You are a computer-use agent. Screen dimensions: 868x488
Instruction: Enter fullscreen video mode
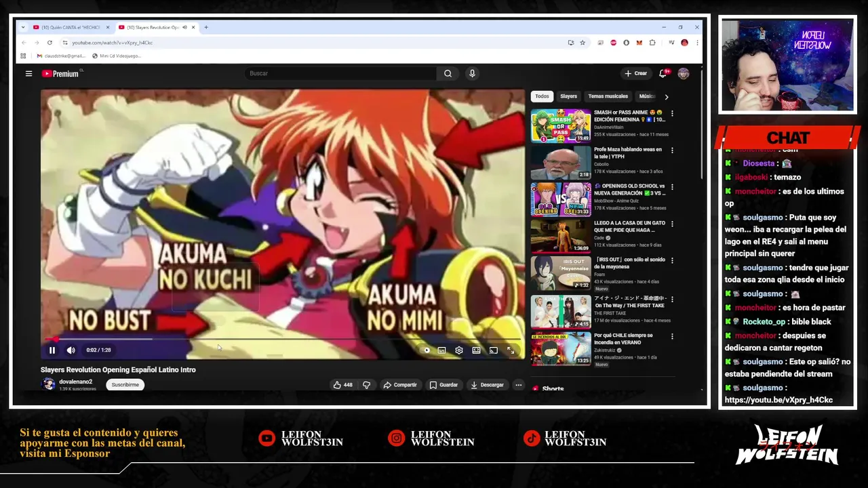coord(511,350)
